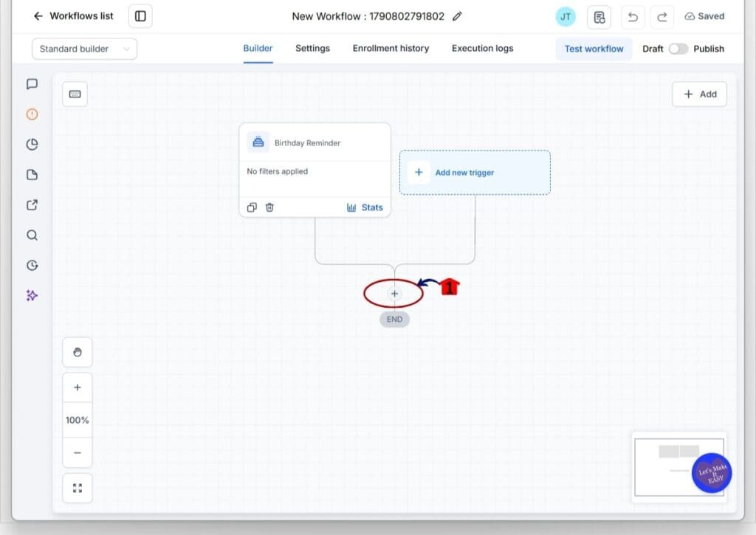Show keyboard shortcuts icon

pos(75,94)
